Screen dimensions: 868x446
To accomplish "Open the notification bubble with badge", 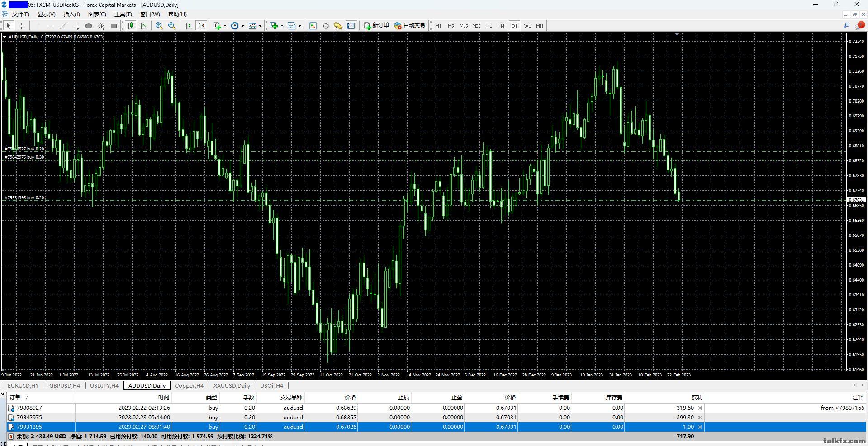I will point(859,26).
